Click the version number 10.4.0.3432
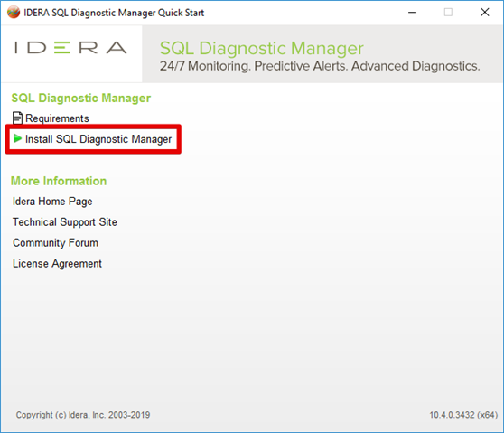 pos(453,415)
